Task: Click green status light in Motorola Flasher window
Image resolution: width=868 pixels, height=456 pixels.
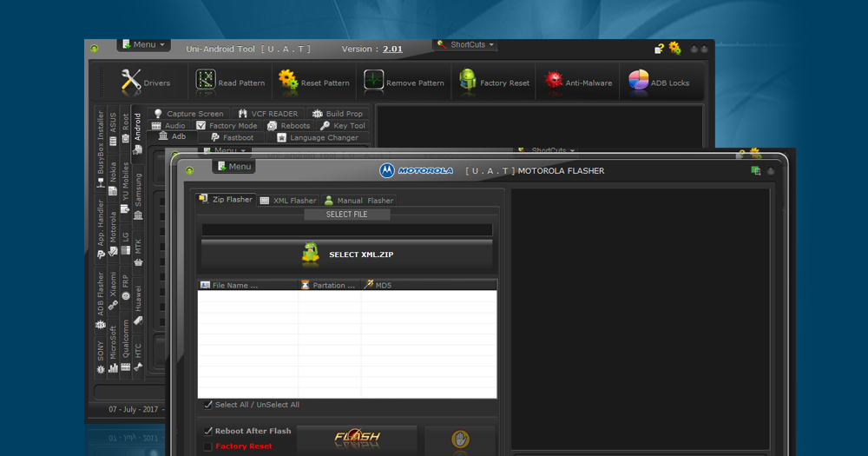Action: pyautogui.click(x=190, y=170)
